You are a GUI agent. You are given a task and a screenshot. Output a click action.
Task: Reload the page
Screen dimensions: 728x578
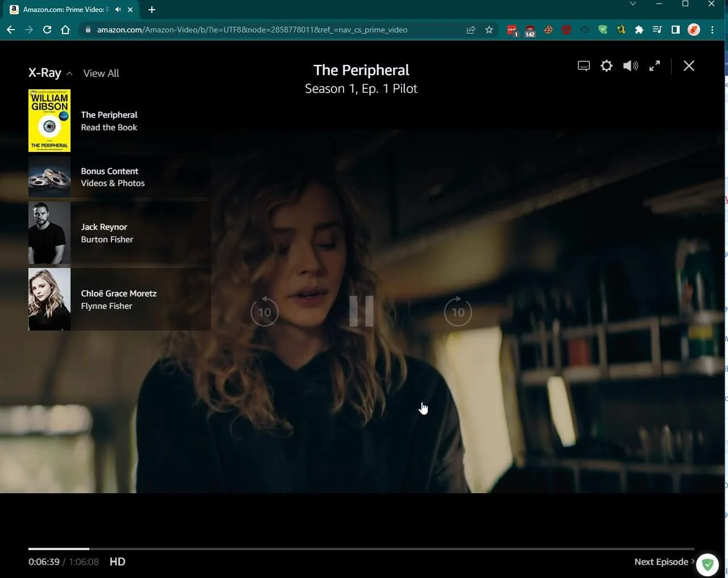(x=47, y=30)
